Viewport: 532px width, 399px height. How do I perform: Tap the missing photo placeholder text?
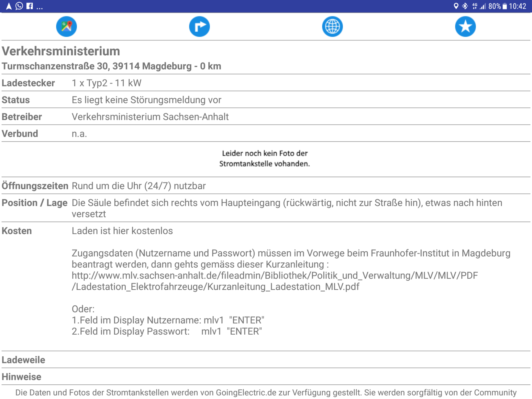point(265,159)
